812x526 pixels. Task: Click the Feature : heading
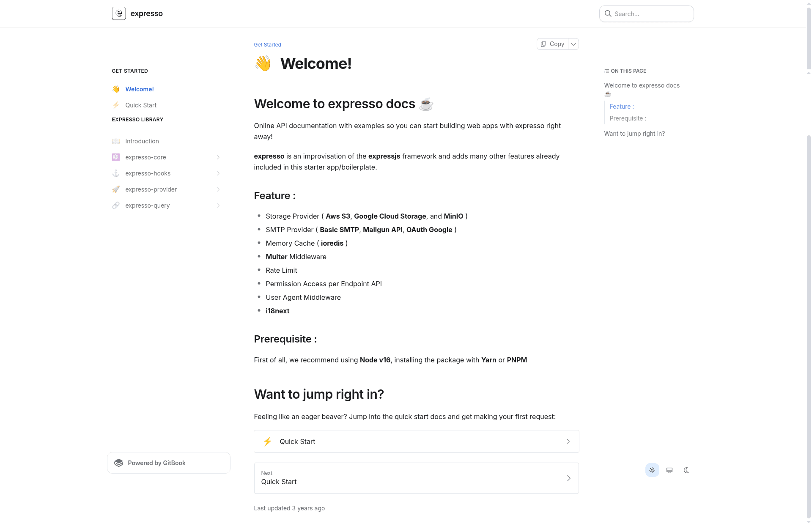point(274,196)
